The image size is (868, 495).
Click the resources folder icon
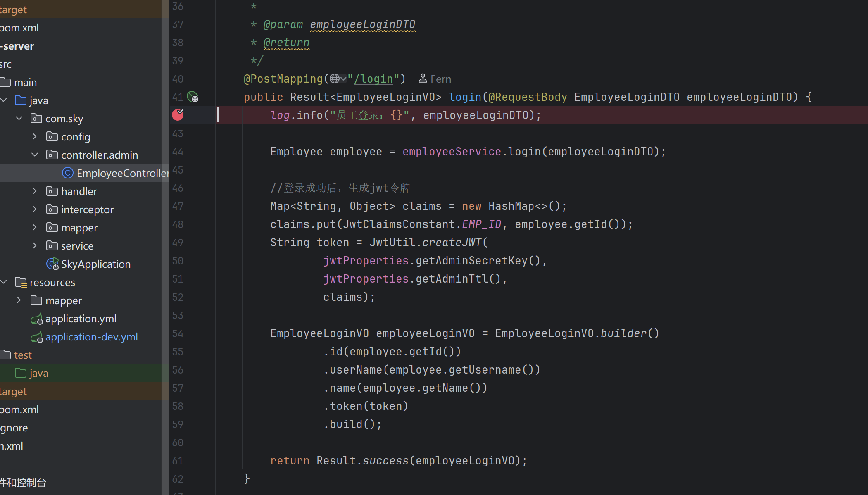tap(21, 282)
